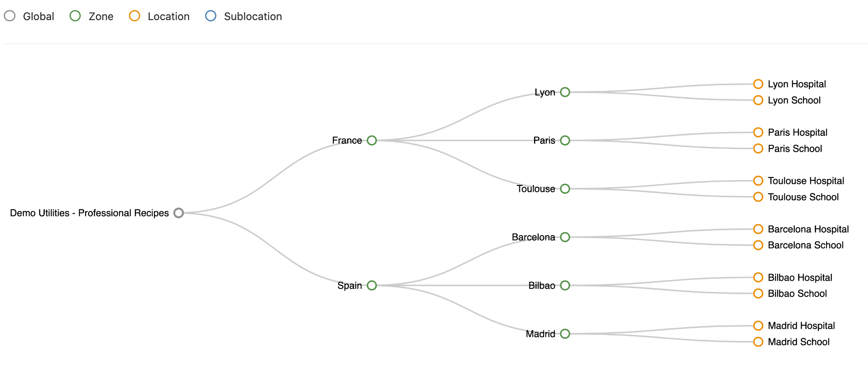Select the Lyon Hospital orange node
The height and width of the screenshot is (366, 868).
click(758, 84)
